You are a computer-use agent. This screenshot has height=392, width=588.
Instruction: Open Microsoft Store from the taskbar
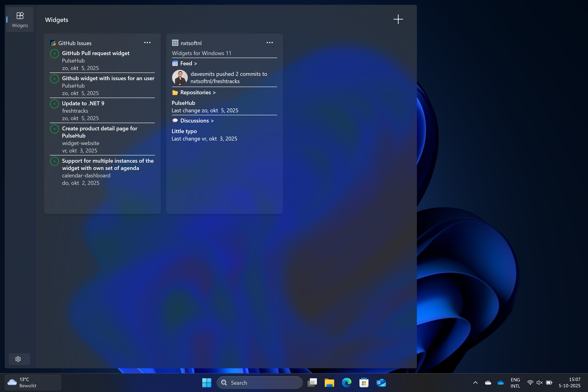[x=364, y=383]
